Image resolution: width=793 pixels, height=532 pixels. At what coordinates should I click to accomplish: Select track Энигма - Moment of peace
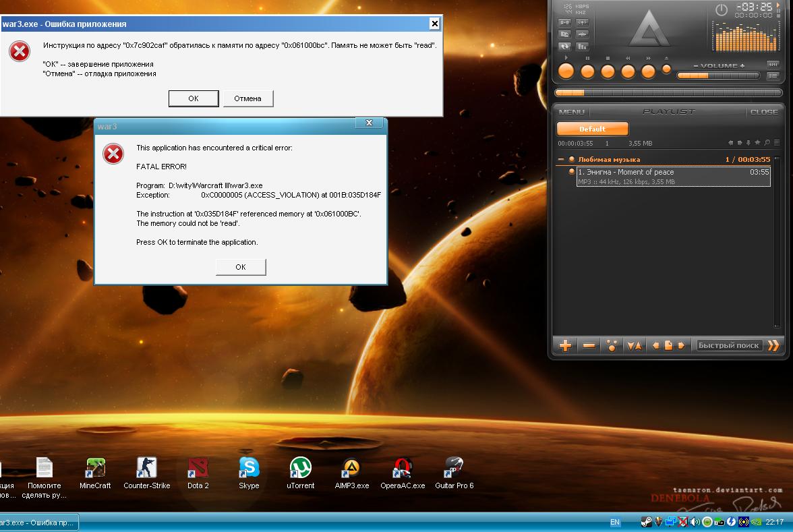tap(673, 177)
